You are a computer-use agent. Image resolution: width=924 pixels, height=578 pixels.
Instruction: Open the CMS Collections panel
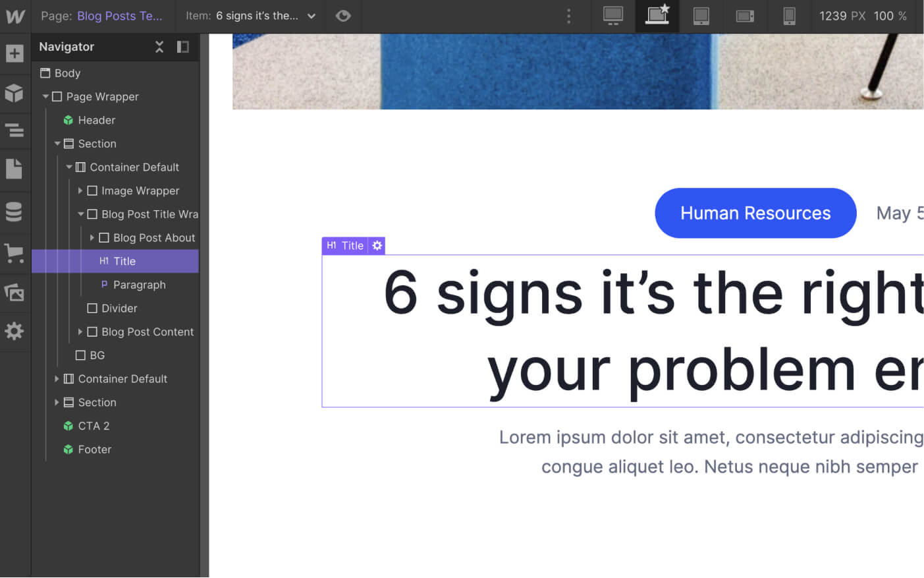[x=14, y=212]
